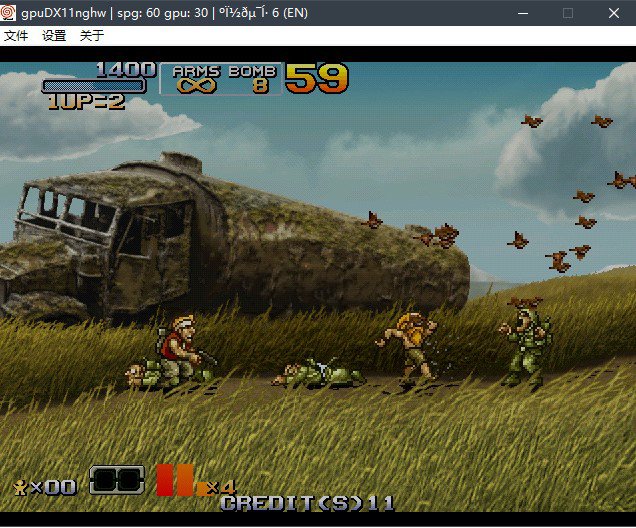Click the blond shirtless running prisoner sprite
This screenshot has height=528, width=636.
(x=409, y=348)
